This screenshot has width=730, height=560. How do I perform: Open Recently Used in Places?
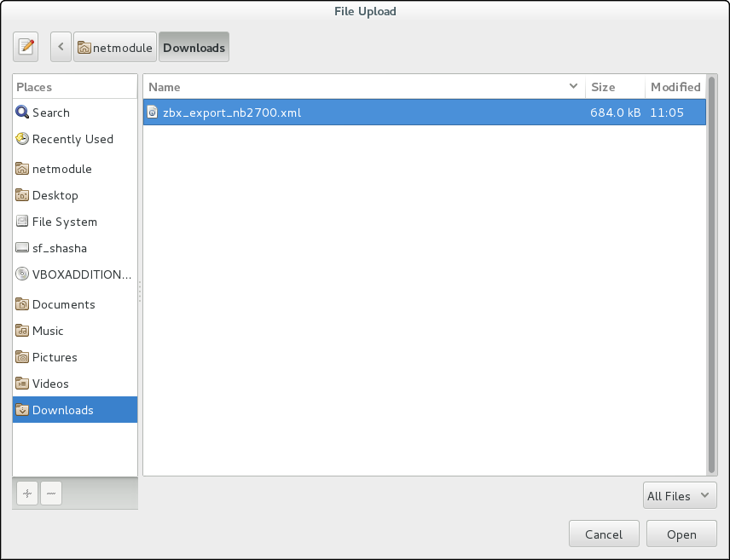pos(75,139)
